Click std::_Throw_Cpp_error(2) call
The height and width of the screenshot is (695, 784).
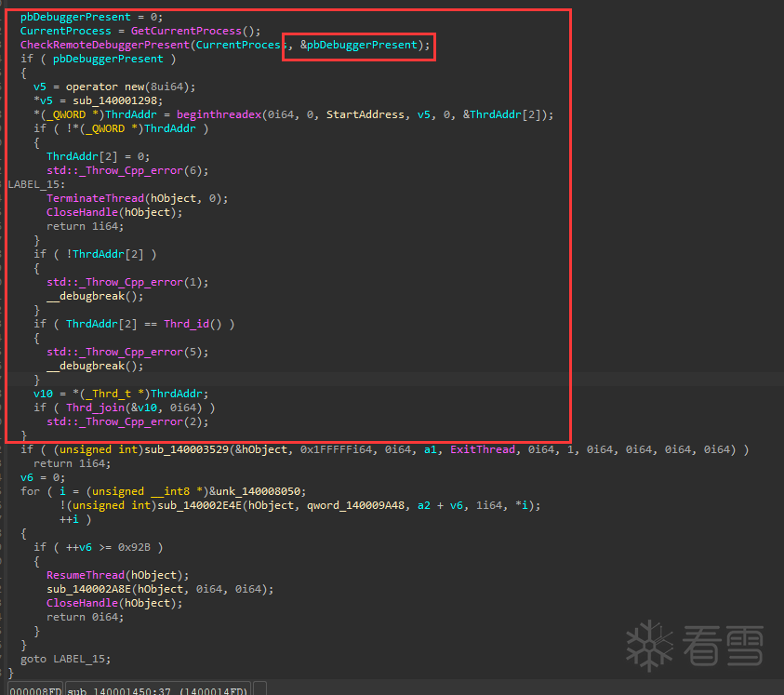pyautogui.click(x=127, y=421)
